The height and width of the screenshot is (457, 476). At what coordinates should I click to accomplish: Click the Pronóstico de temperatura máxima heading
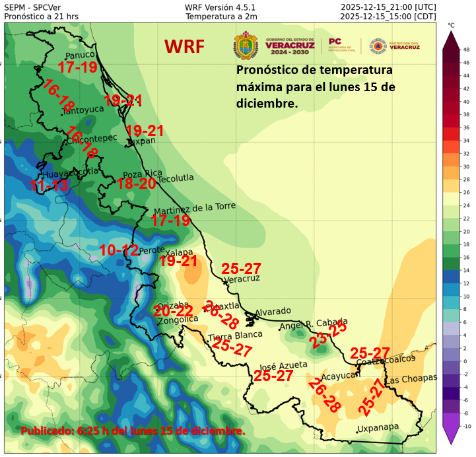click(316, 87)
